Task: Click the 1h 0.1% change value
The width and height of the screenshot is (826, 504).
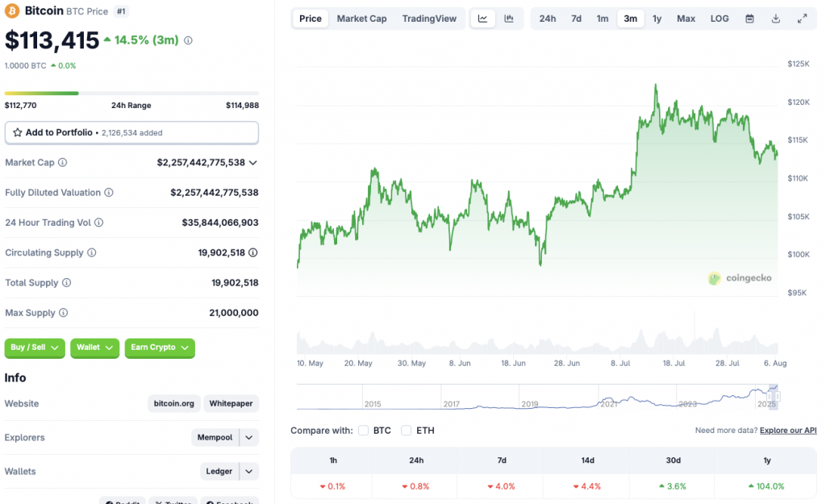Action: [332, 486]
